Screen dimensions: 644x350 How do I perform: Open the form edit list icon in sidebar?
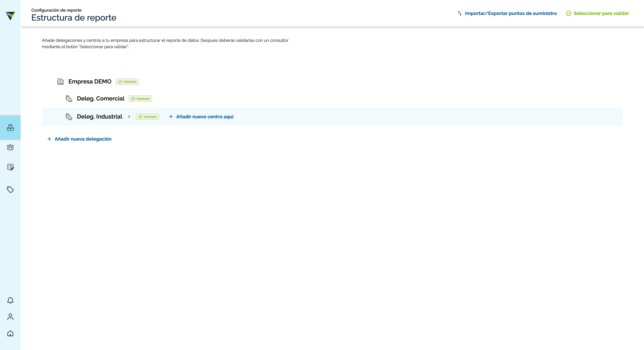pyautogui.click(x=10, y=167)
